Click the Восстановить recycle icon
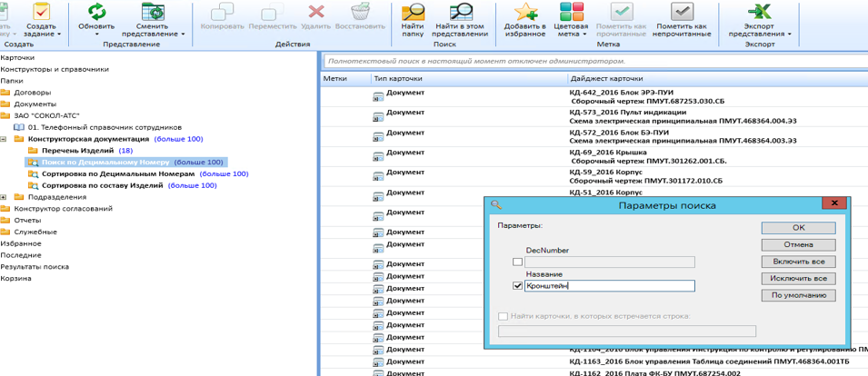 tap(360, 12)
